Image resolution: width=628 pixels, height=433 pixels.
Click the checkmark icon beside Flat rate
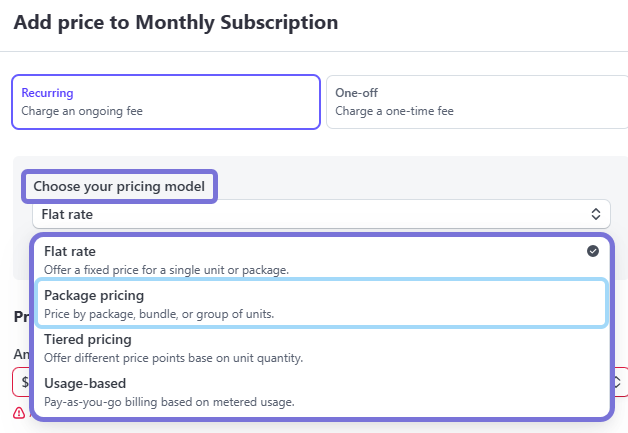tap(593, 251)
